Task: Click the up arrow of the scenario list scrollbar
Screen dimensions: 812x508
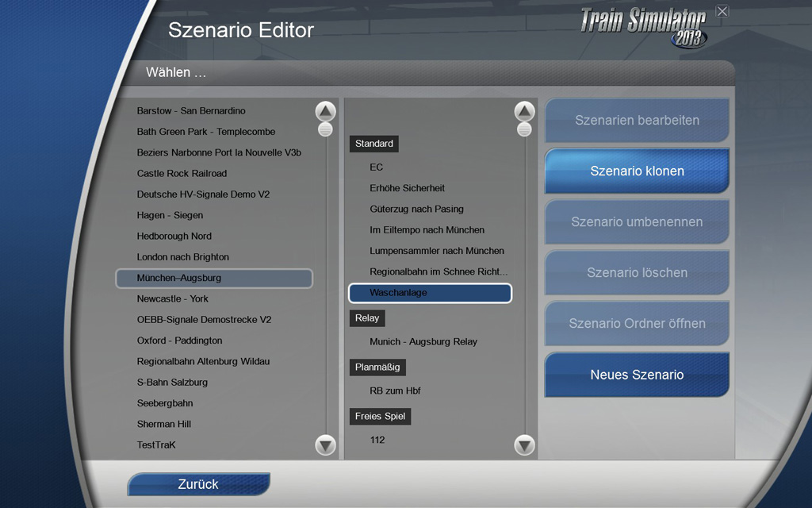Action: pos(524,111)
